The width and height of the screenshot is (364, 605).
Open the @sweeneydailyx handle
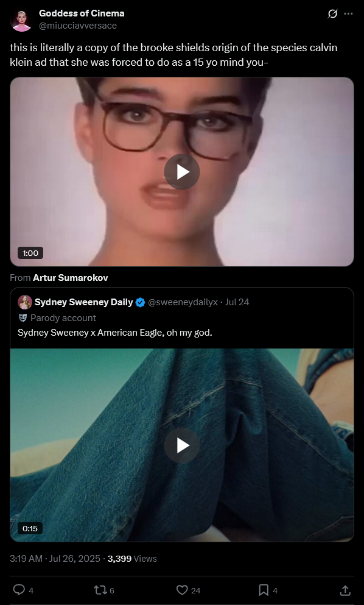click(183, 302)
